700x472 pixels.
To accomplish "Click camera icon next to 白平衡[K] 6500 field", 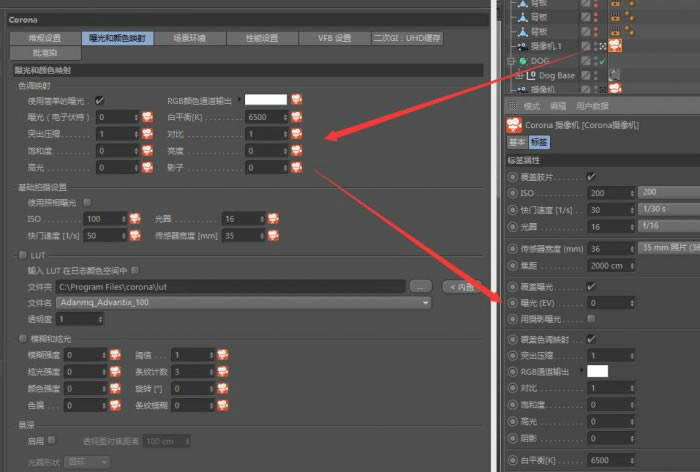I will 297,117.
